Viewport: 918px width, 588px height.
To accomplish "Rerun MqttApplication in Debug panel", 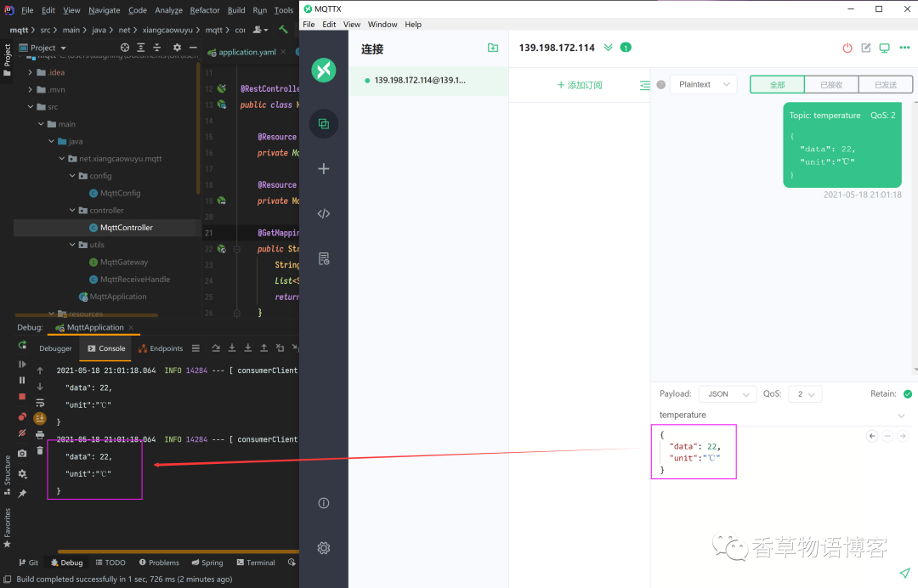I will coord(22,345).
